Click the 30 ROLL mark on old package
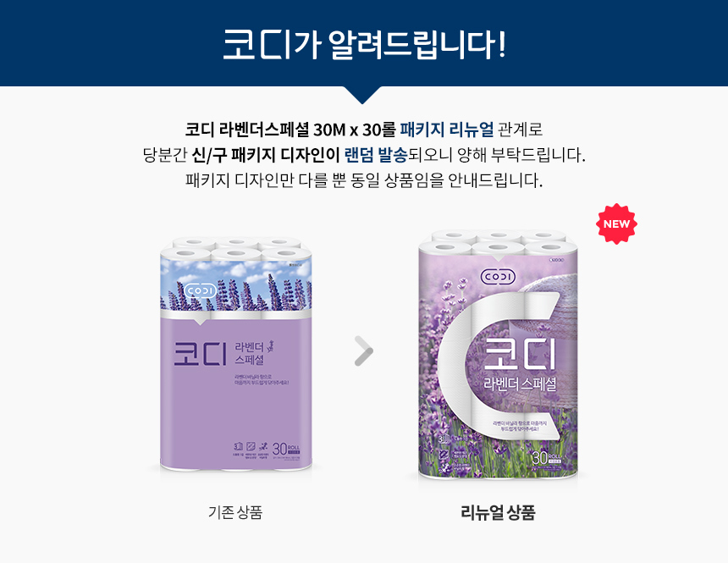This screenshot has height=563, width=728. click(286, 450)
